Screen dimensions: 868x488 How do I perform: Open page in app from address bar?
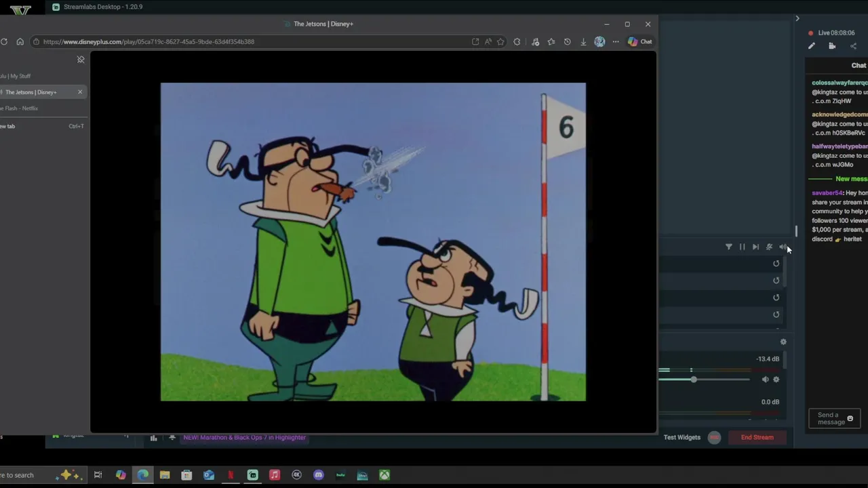pyautogui.click(x=475, y=42)
